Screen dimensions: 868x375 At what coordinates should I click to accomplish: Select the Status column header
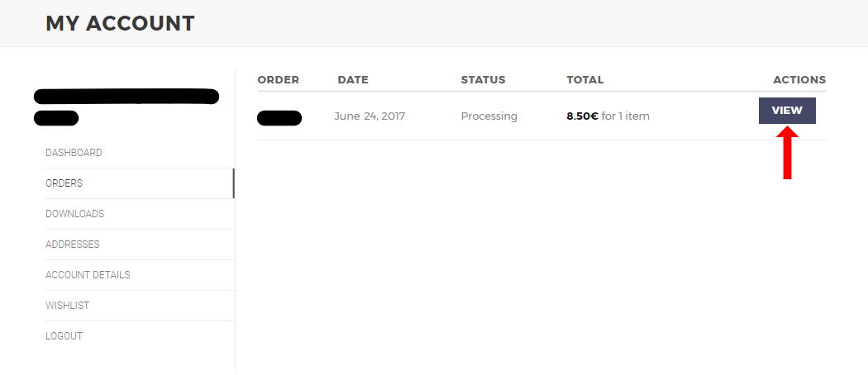tap(483, 80)
